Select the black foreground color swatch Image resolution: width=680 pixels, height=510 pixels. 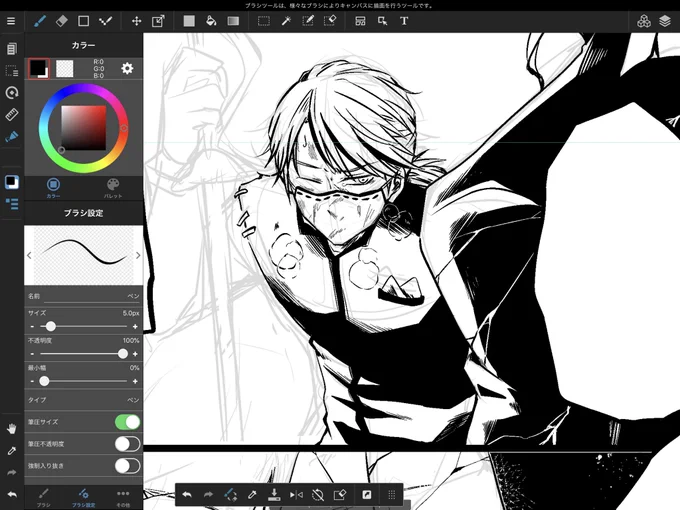click(x=39, y=69)
